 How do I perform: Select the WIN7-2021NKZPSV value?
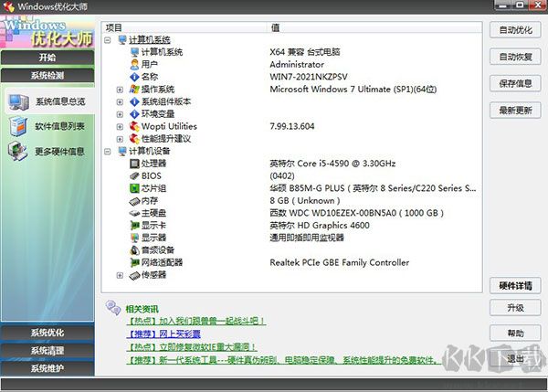coord(309,77)
